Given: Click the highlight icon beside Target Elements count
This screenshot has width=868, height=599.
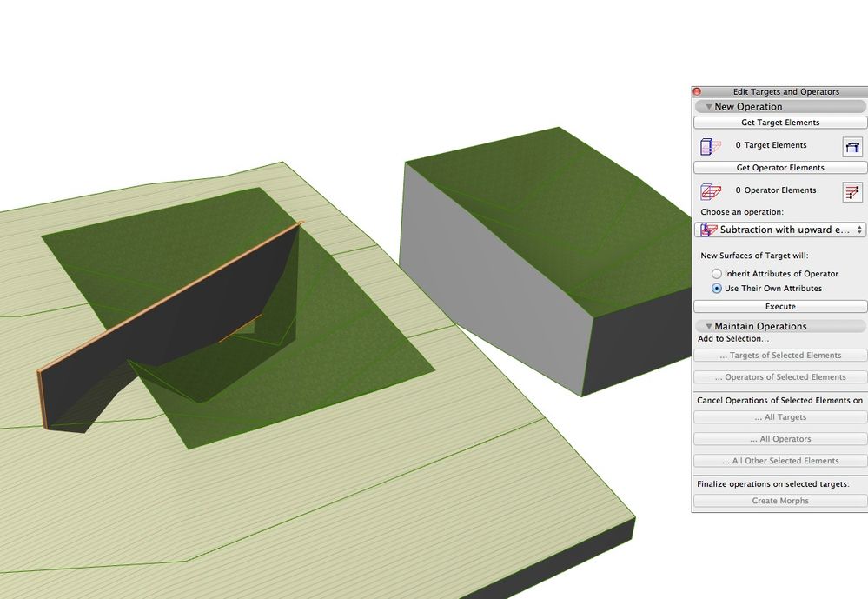Looking at the screenshot, I should [853, 145].
